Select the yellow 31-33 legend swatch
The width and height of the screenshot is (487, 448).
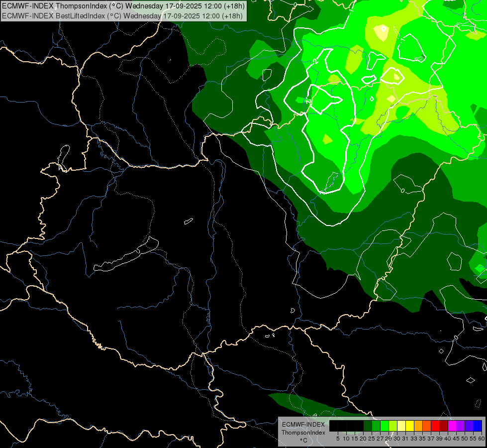click(410, 426)
